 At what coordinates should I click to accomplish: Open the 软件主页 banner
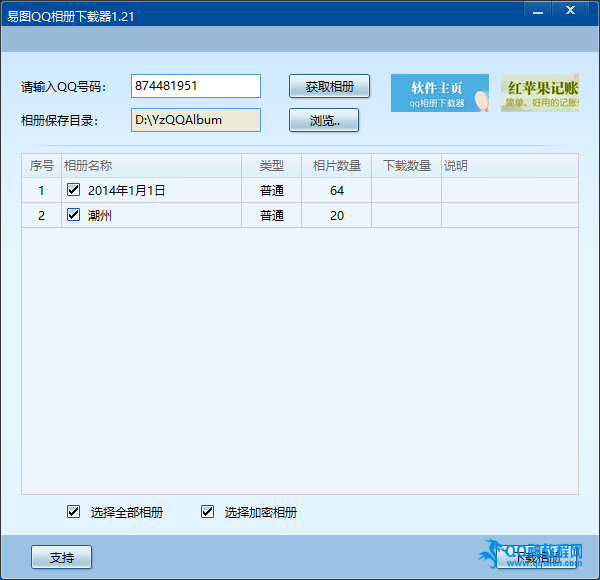440,93
